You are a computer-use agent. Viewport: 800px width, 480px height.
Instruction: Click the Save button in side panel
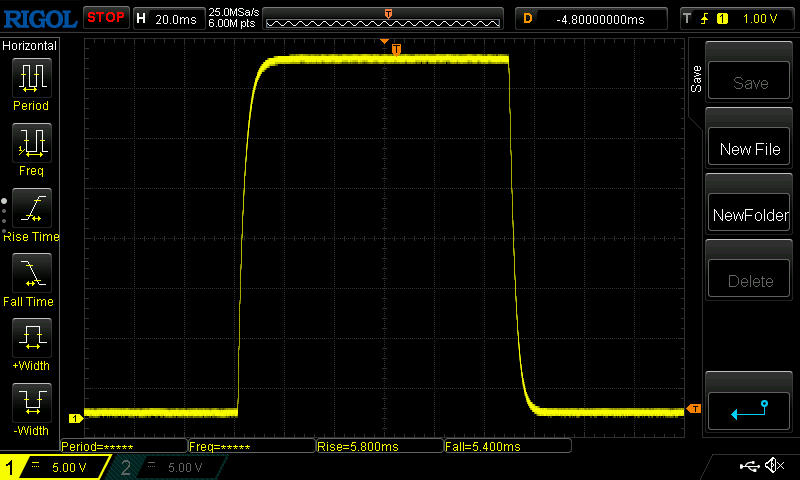tap(750, 83)
